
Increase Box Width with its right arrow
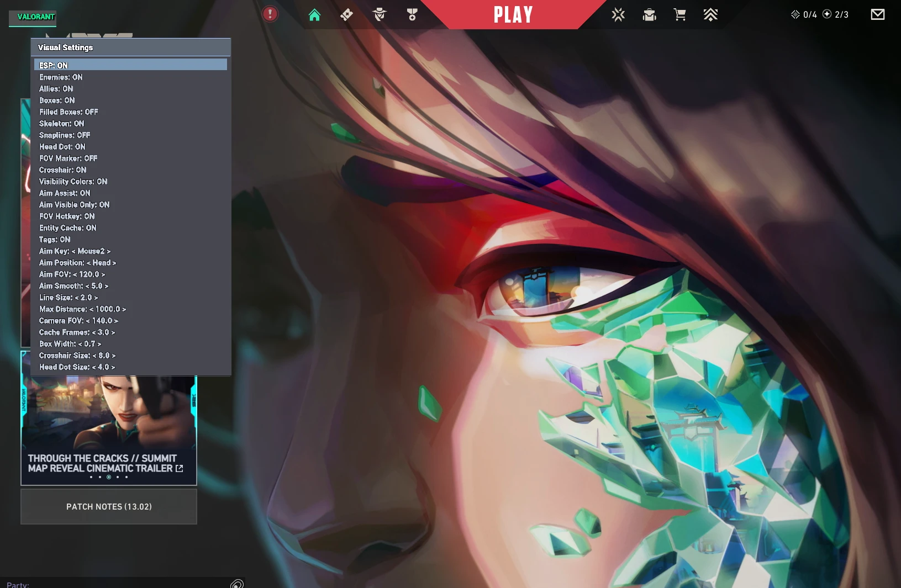coord(99,344)
